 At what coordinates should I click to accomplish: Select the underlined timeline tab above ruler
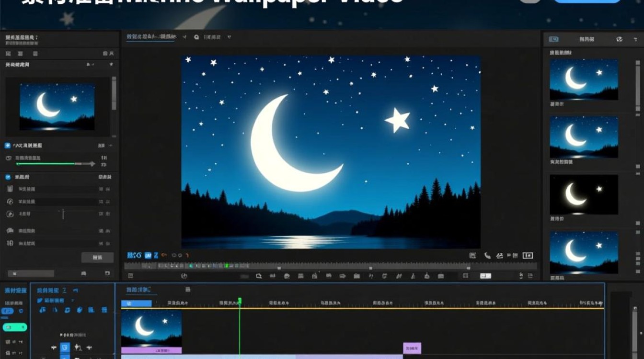pyautogui.click(x=138, y=290)
